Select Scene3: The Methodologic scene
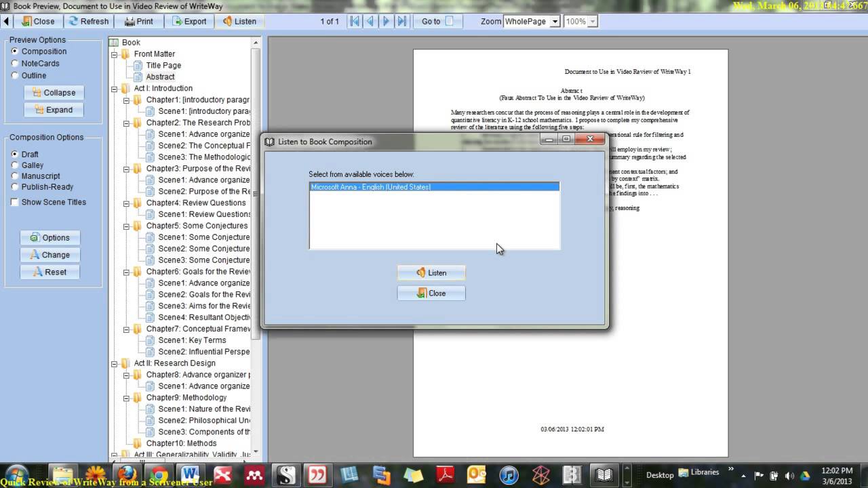Image resolution: width=868 pixels, height=488 pixels. 203,157
